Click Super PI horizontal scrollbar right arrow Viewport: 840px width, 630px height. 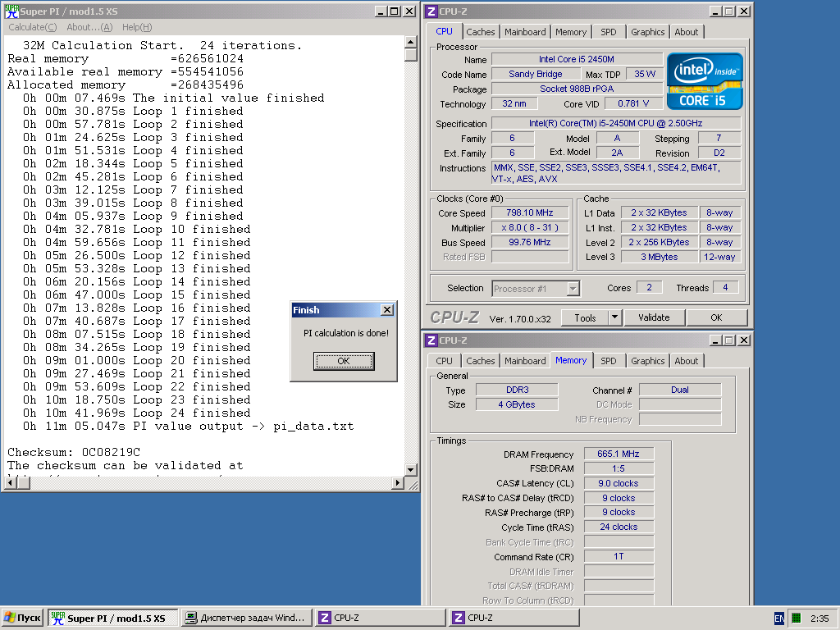(397, 482)
